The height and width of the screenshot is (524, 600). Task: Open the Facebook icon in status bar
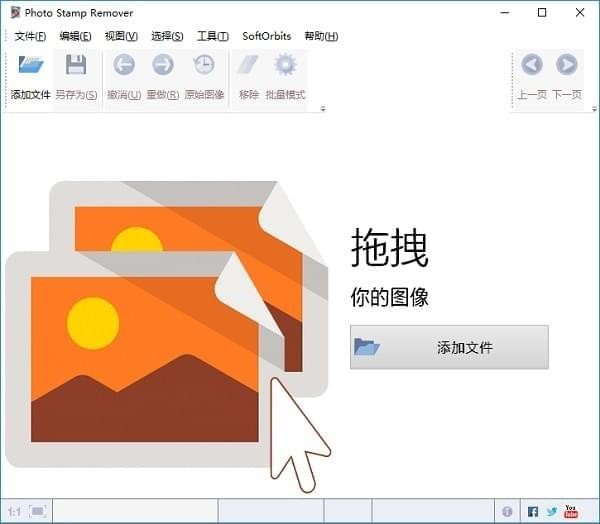click(533, 511)
